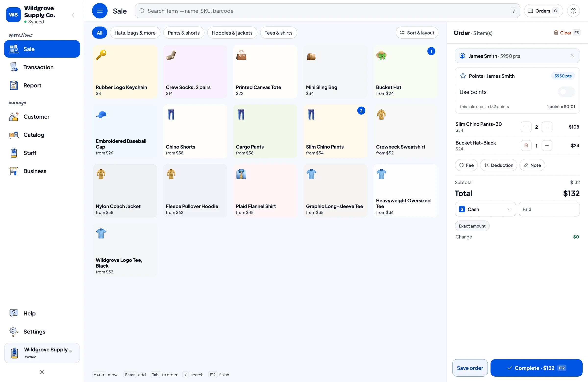
Task: Remove customer James Smith from order
Action: pos(572,56)
